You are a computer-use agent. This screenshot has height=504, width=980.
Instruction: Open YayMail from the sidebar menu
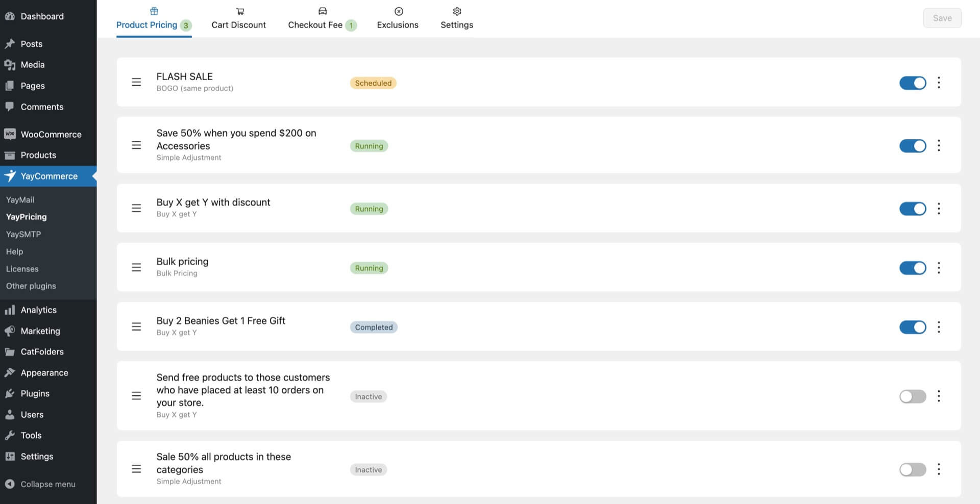(20, 199)
